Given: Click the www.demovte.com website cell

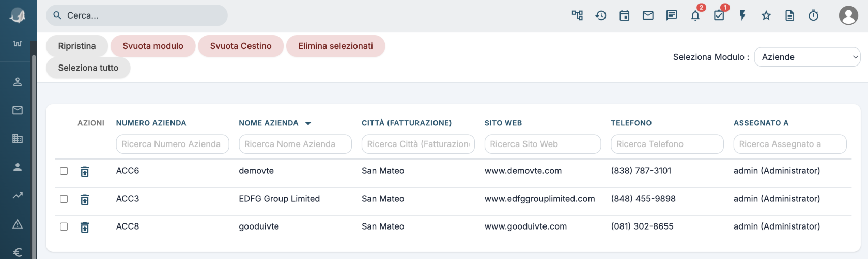Looking at the screenshot, I should (523, 171).
